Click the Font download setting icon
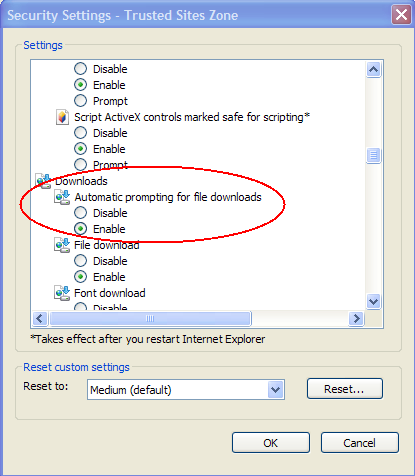The width and height of the screenshot is (415, 476). [62, 293]
